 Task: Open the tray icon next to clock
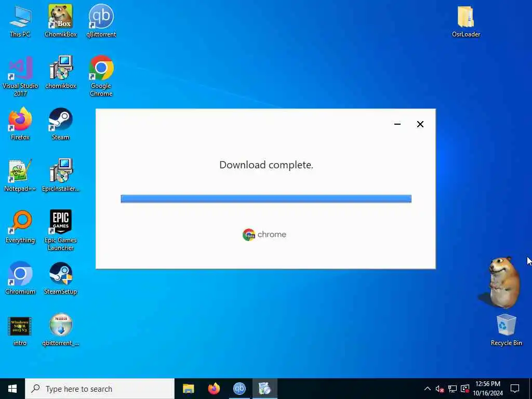click(465, 389)
